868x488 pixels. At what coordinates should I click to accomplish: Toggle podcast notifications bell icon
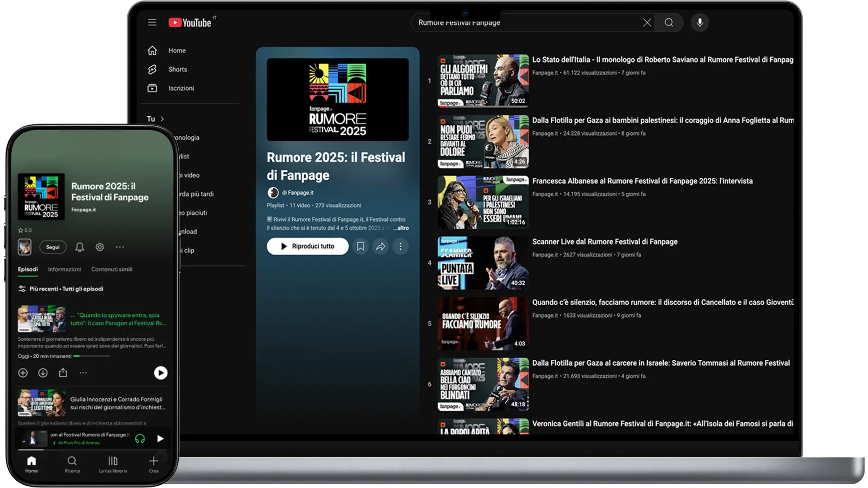(x=80, y=247)
